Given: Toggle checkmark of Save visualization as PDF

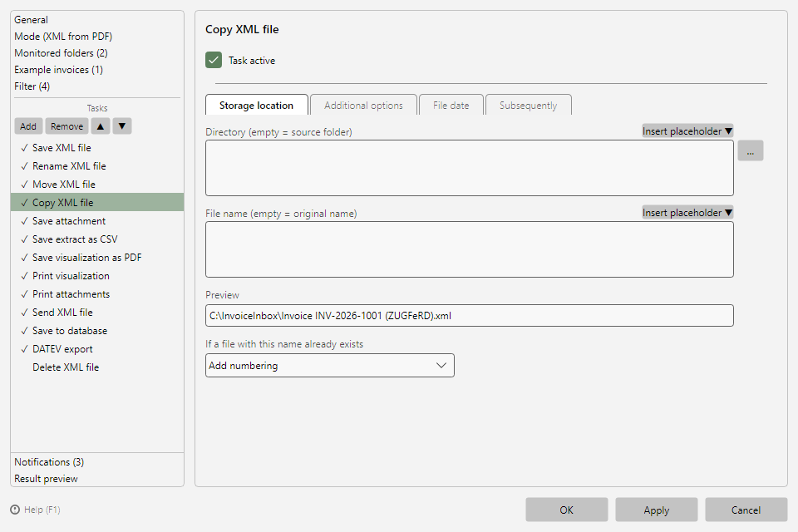Looking at the screenshot, I should (x=24, y=259).
